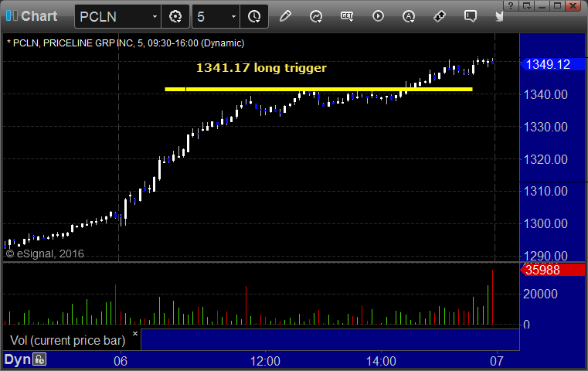The height and width of the screenshot is (371, 588).
Task: Click the window pop-out options button
Action: click(527, 5)
